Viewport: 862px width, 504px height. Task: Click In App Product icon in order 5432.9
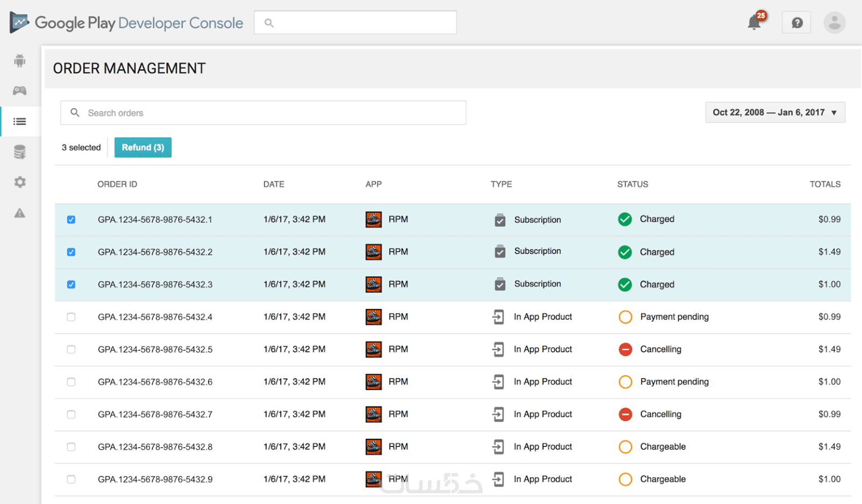(498, 479)
